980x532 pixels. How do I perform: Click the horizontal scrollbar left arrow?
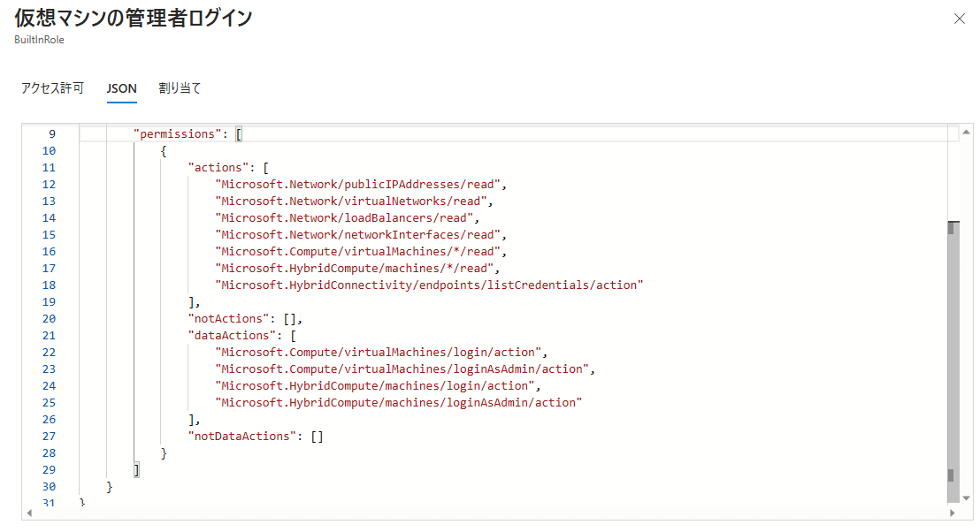(x=29, y=513)
